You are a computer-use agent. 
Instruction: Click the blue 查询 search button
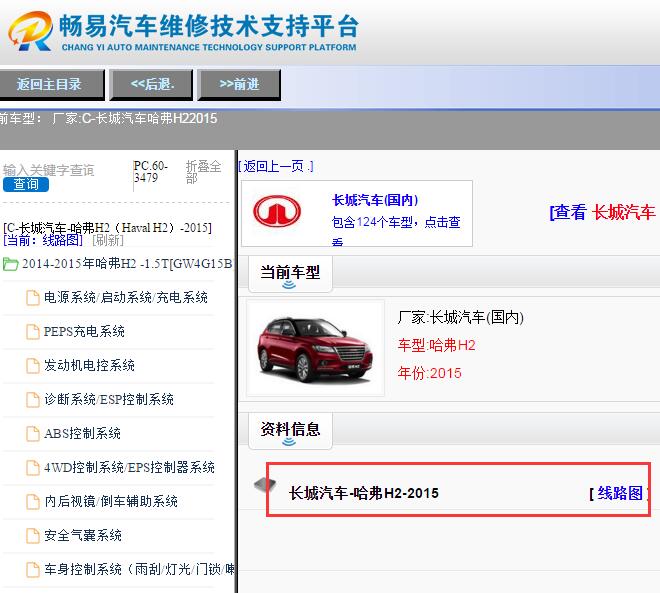[26, 184]
